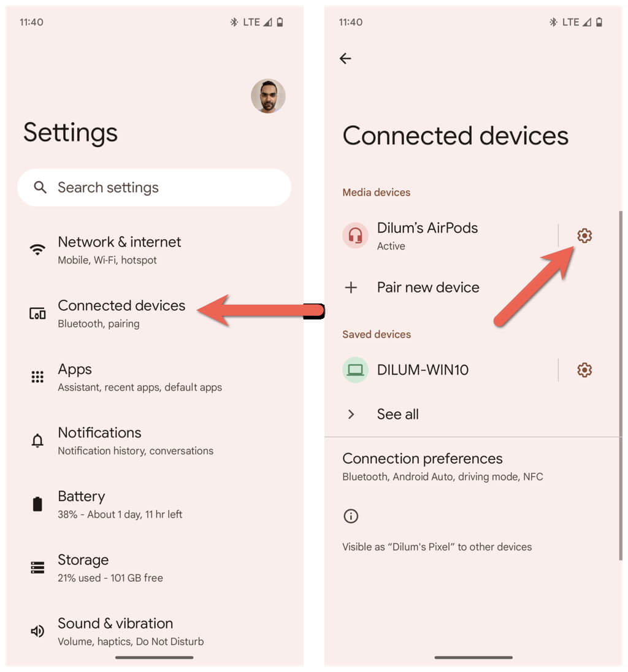Screen dimensions: 628x672
Task: Tap the green laptop icon for DILUM-WIN10
Action: (x=355, y=370)
